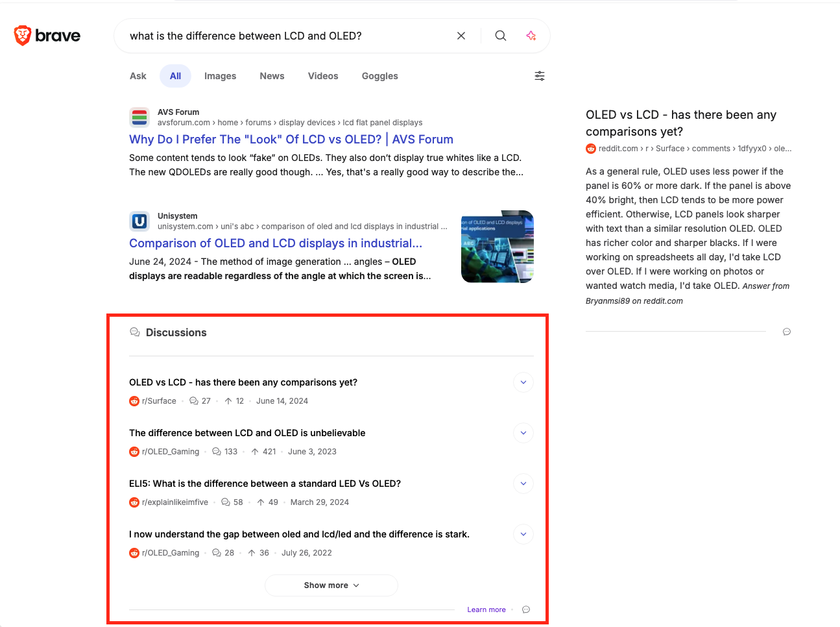Image resolution: width=840 pixels, height=627 pixels.
Task: Open side panel 'OLED vs LCD' title
Action: coord(681,123)
